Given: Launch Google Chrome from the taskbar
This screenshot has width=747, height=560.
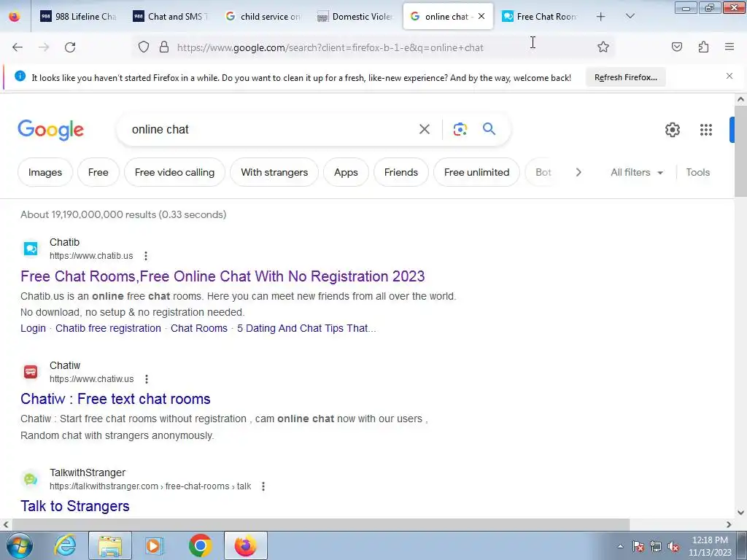Looking at the screenshot, I should (200, 545).
